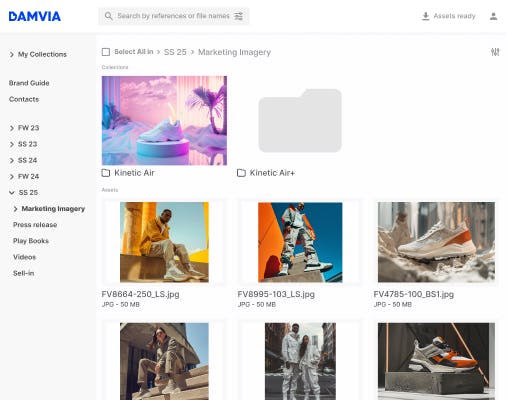The image size is (507, 400).
Task: Open the Kinetic Air+ collection label
Action: (272, 173)
